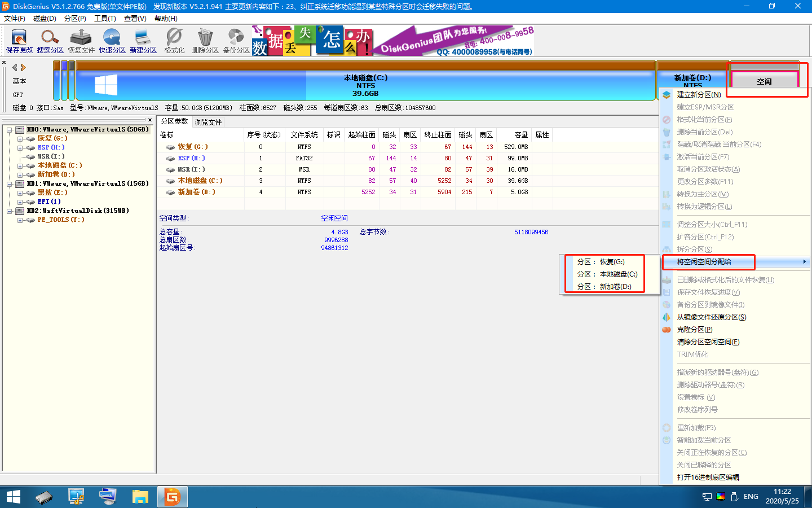Select the MSR(I:) row in partition table
812x508 pixels.
click(x=354, y=169)
